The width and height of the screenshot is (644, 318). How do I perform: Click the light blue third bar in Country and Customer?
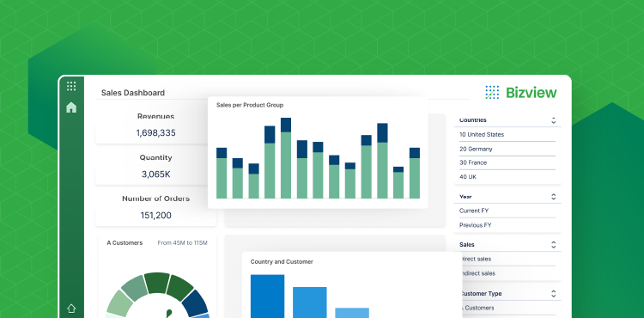pos(352,313)
